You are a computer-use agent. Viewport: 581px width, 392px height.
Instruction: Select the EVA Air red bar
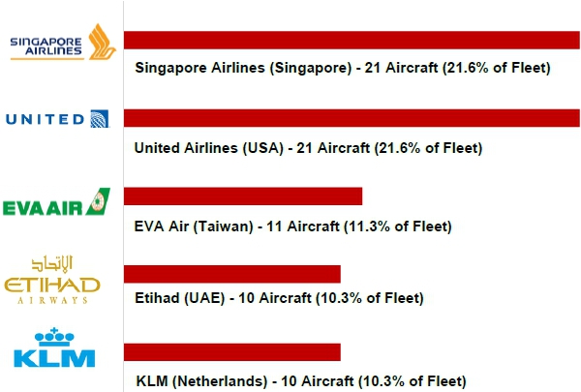[243, 196]
